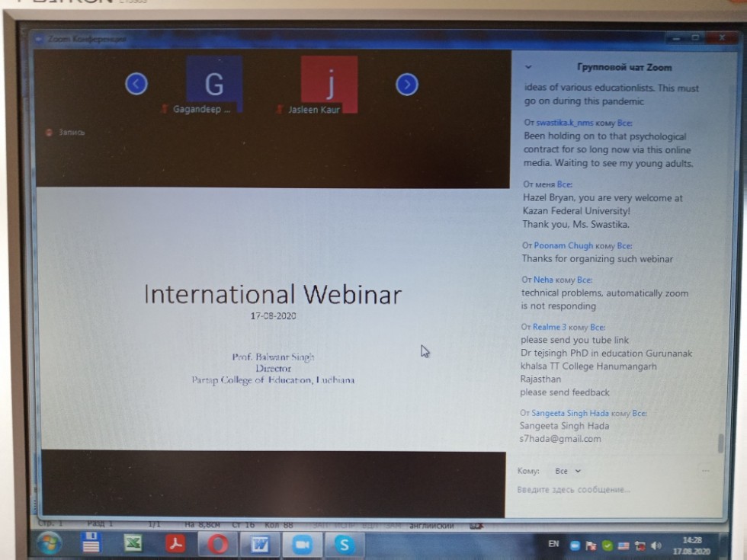
Task: Click the right arrow in participant gallery
Action: pos(407,85)
